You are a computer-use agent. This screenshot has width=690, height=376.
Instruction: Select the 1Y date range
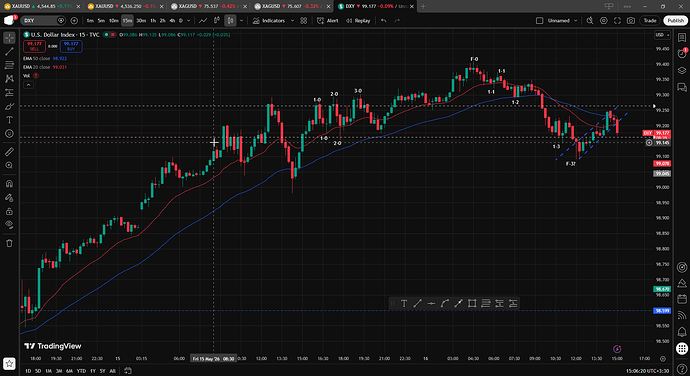pos(93,371)
